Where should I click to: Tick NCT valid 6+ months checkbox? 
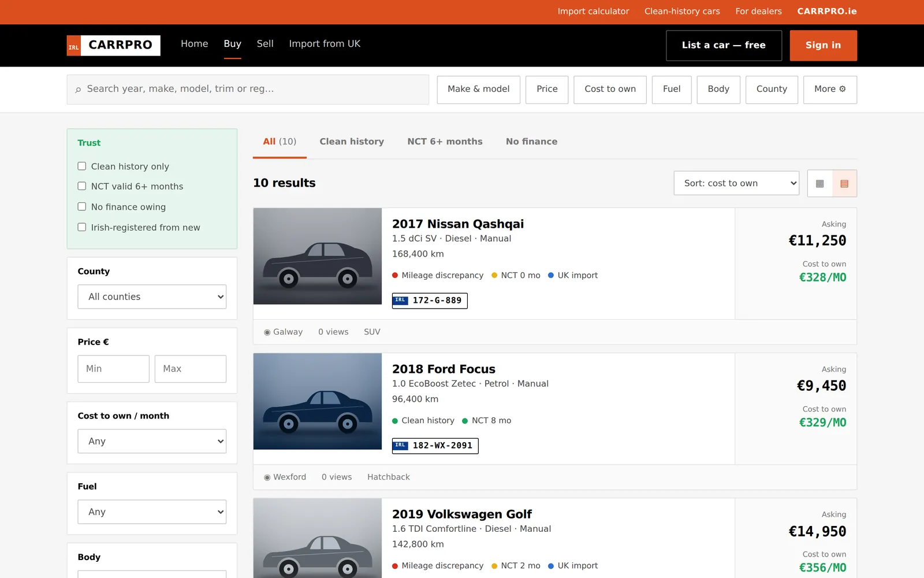82,186
